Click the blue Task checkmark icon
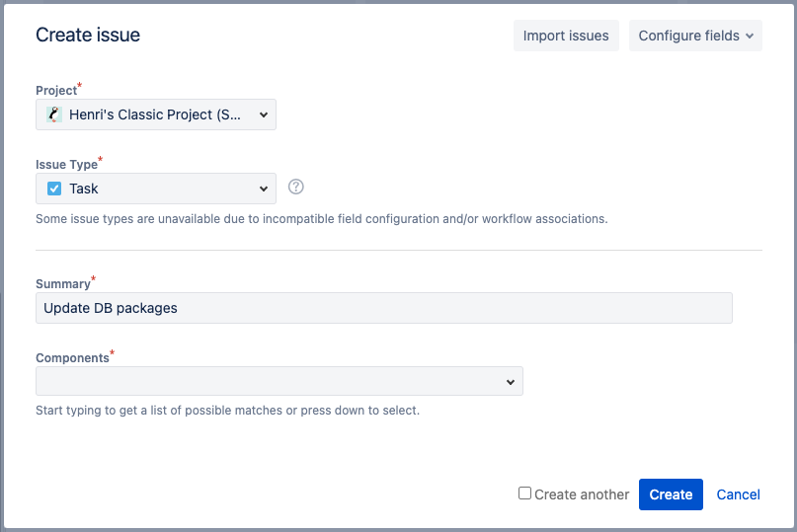 (x=54, y=189)
